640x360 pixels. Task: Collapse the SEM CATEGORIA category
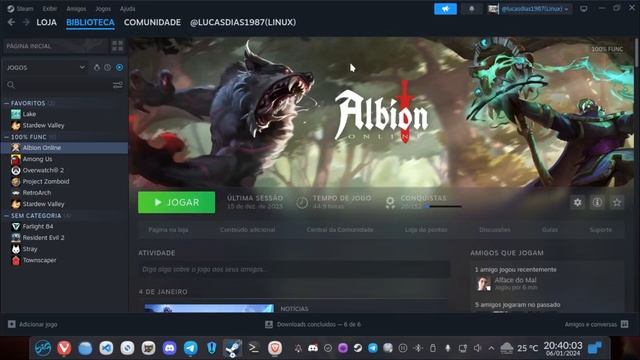point(7,216)
